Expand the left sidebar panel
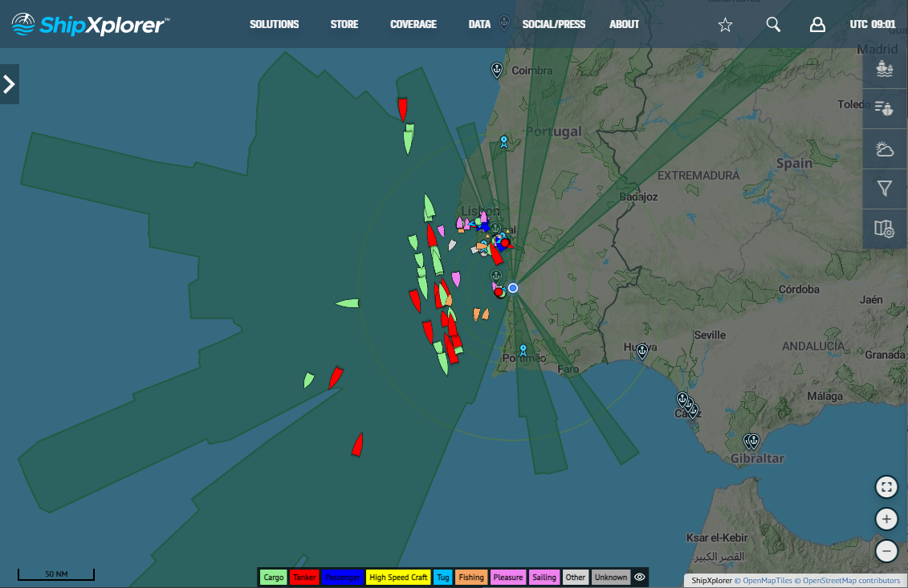This screenshot has height=588, width=908. pyautogui.click(x=10, y=84)
